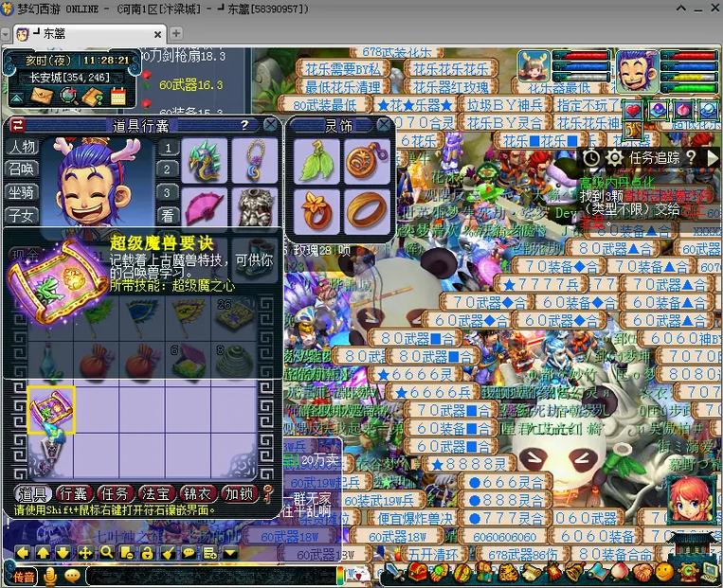Viewport: 723px width, 588px height.
Task: Open the 任务 items tab
Action: (x=115, y=494)
